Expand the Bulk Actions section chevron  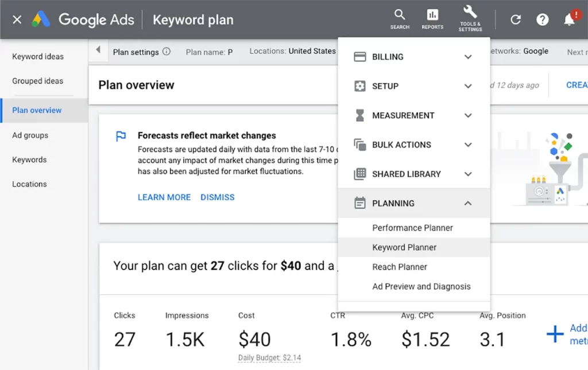(x=468, y=145)
